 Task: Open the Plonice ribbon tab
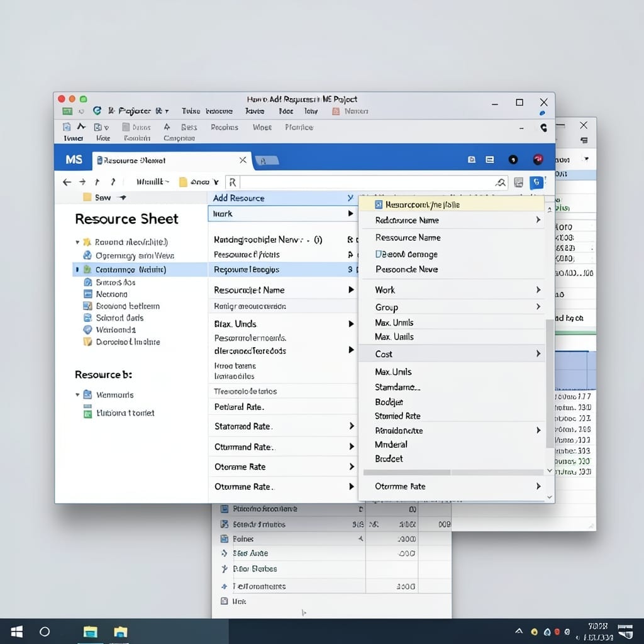point(299,127)
